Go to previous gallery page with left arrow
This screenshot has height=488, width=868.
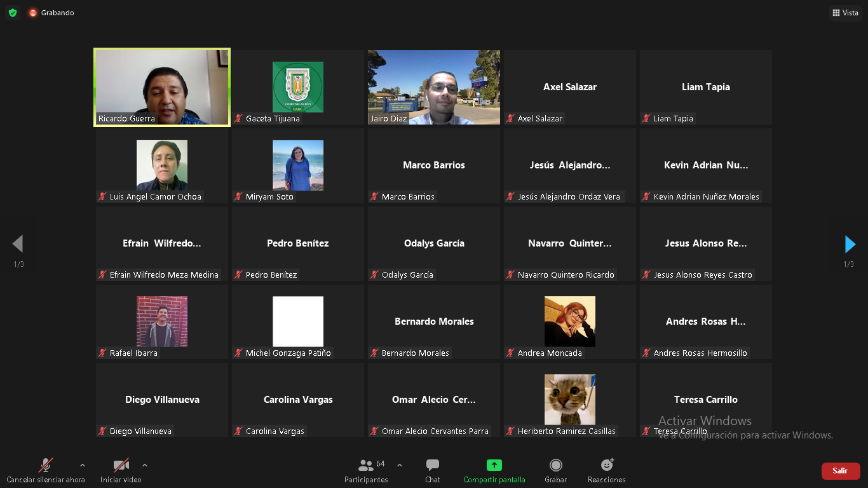click(18, 244)
